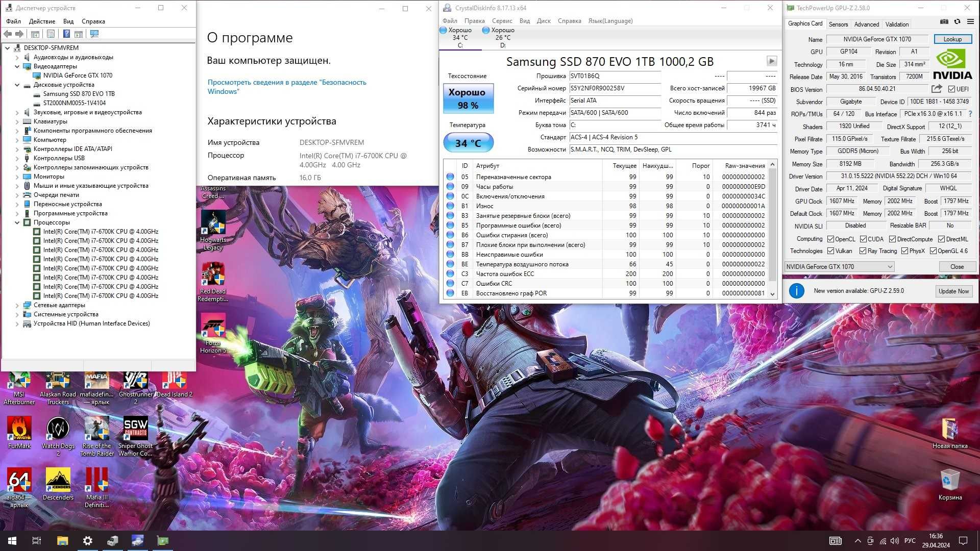Collapse the DESKTOP-SFMVREM root node
The image size is (980, 551).
(x=8, y=48)
